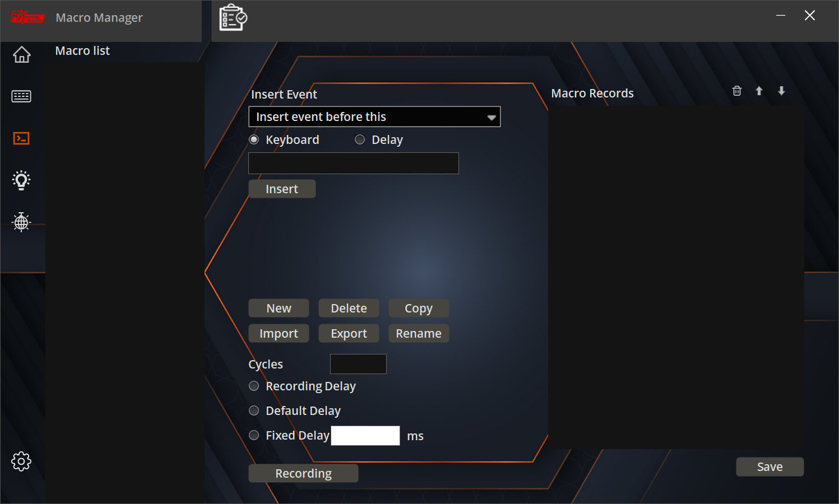839x504 pixels.
Task: Enable the Default Delay option
Action: 254,410
